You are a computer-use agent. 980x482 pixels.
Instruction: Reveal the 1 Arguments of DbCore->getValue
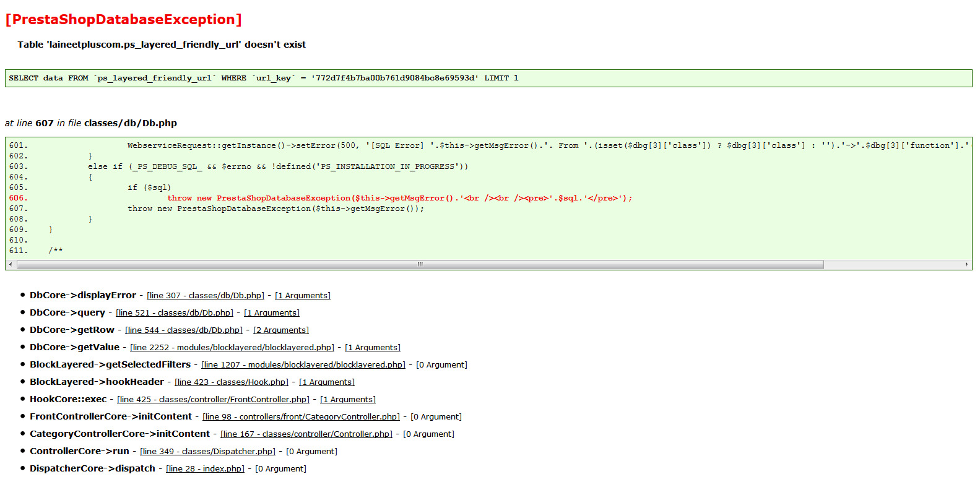pyautogui.click(x=373, y=348)
